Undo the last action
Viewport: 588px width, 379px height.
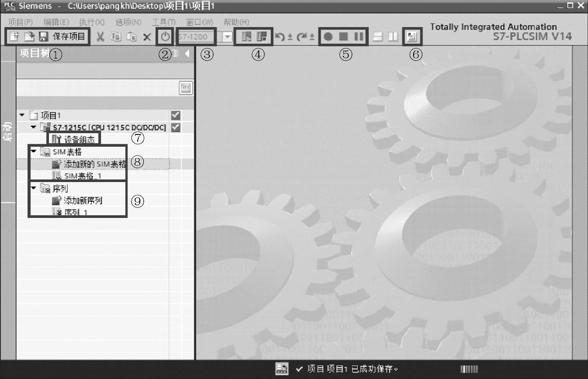tap(280, 37)
